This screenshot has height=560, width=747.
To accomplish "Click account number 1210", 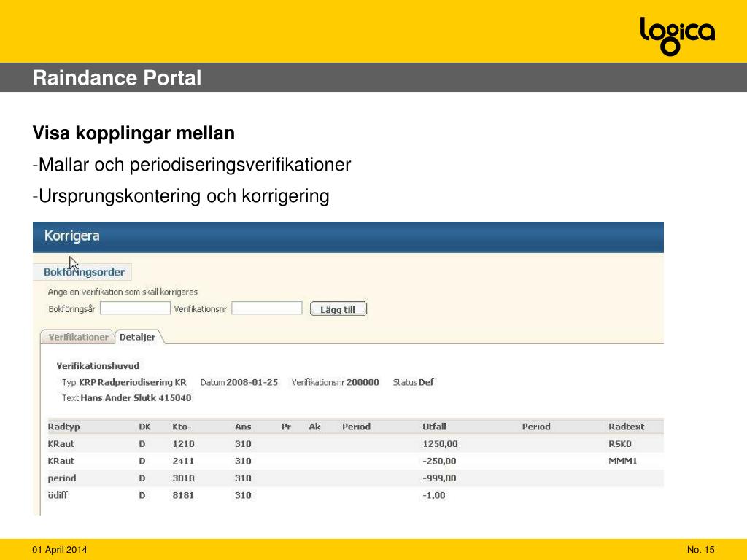I will click(x=183, y=444).
